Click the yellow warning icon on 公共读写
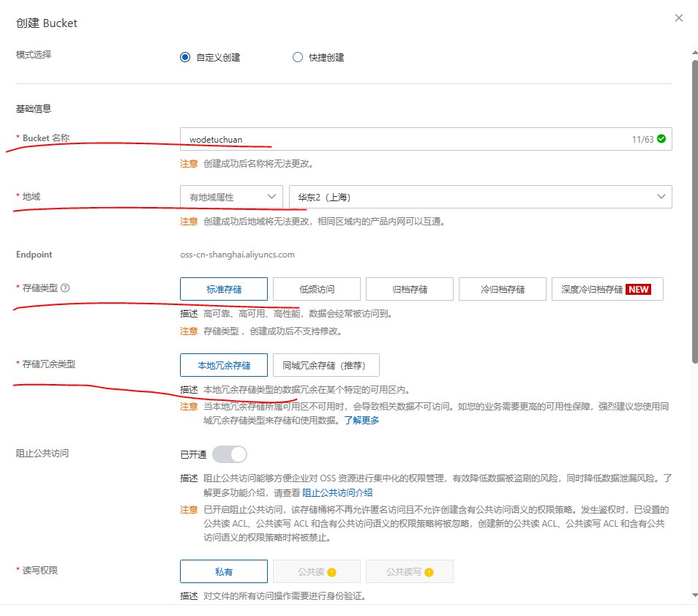698x616 pixels. (429, 572)
